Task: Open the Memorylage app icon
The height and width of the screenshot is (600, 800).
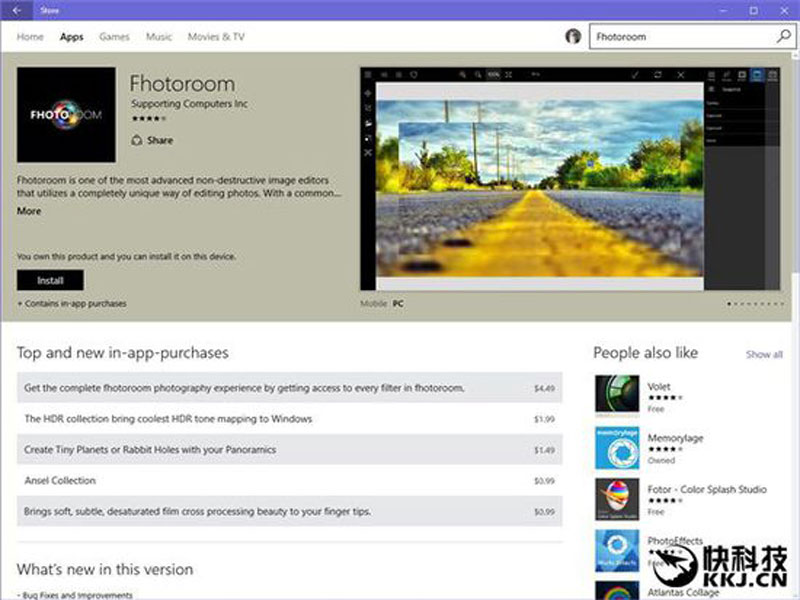Action: click(x=617, y=448)
